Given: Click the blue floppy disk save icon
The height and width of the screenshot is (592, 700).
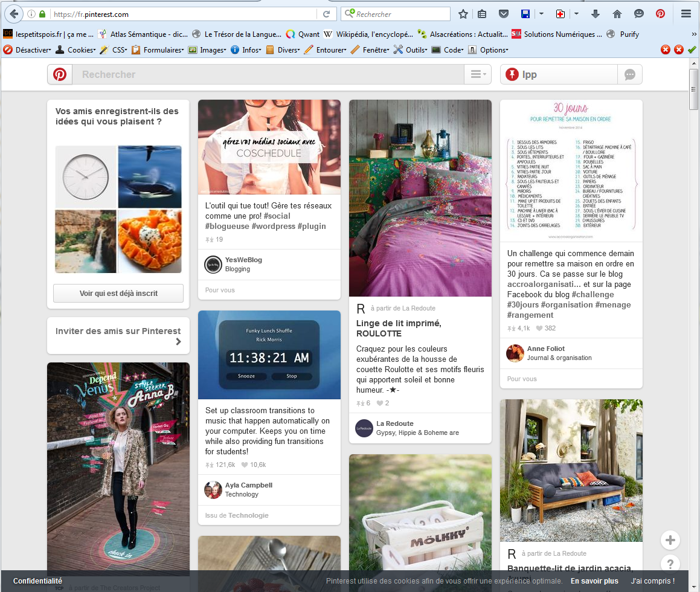Looking at the screenshot, I should 525,14.
